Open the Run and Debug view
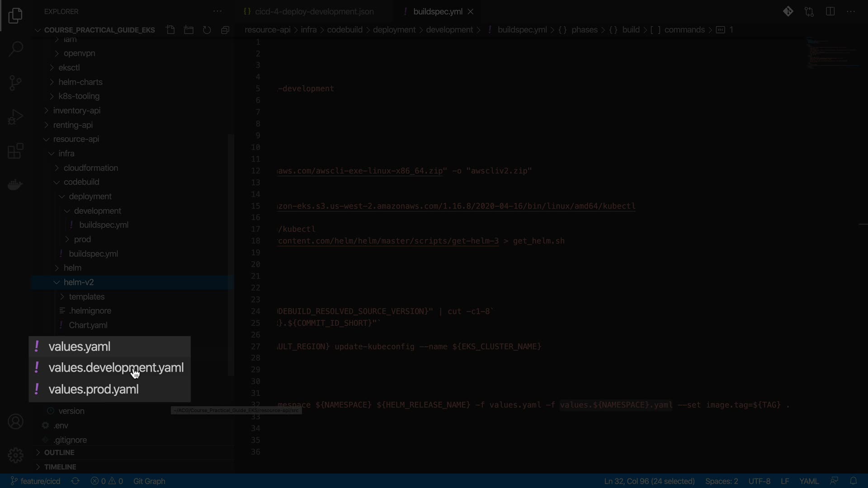Screen dimensions: 868x488 [x=15, y=117]
